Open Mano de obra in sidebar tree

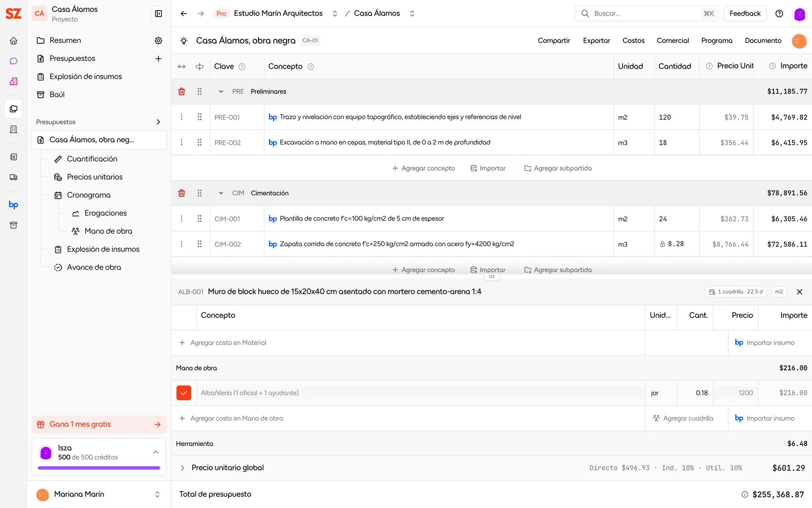[x=108, y=231]
